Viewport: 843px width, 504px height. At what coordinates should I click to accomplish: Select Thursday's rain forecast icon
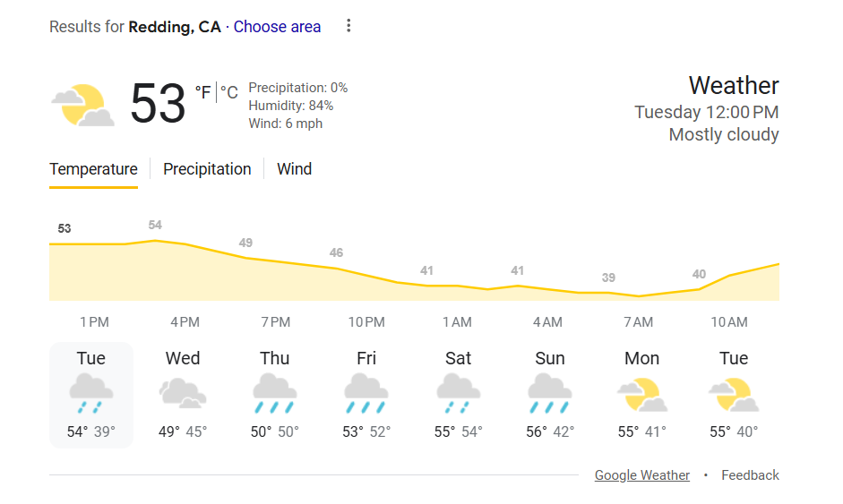click(x=274, y=394)
